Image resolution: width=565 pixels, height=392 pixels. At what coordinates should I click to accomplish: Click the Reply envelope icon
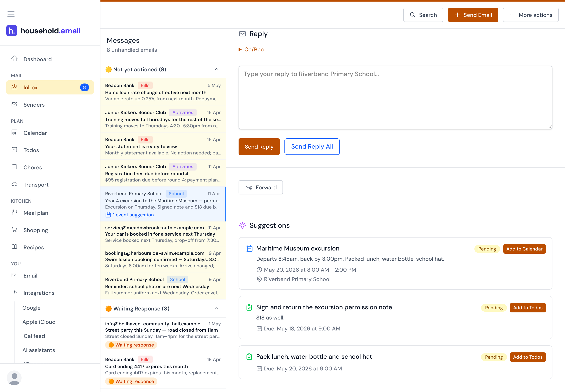tap(242, 34)
